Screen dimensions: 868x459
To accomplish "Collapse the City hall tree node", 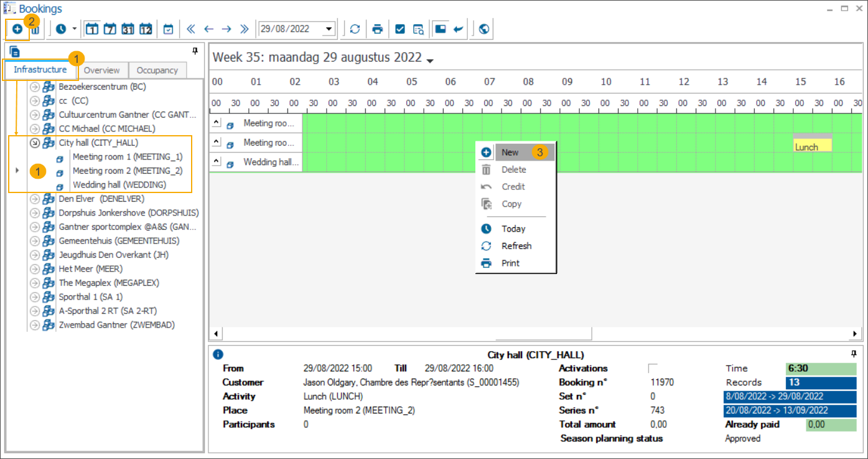I will 35,142.
